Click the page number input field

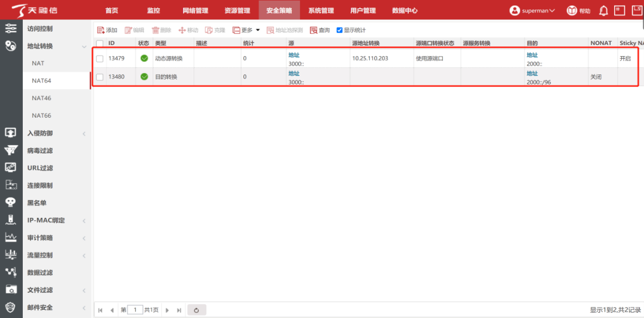pos(135,310)
